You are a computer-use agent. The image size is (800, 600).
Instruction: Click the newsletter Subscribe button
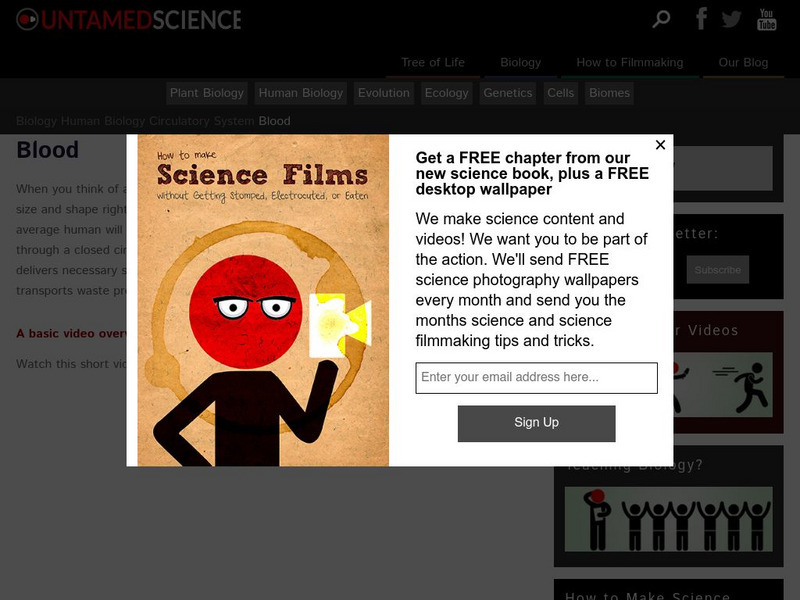tap(717, 269)
